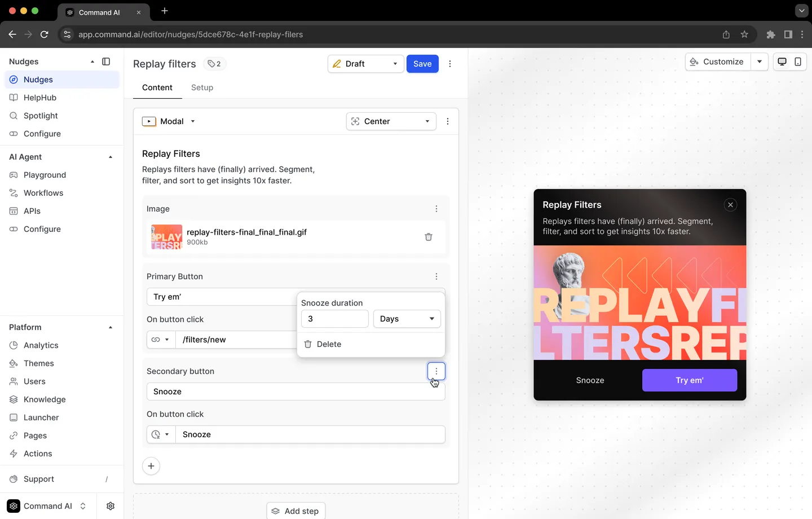The image size is (812, 519).
Task: Click Try em' in preview modal
Action: pos(690,380)
